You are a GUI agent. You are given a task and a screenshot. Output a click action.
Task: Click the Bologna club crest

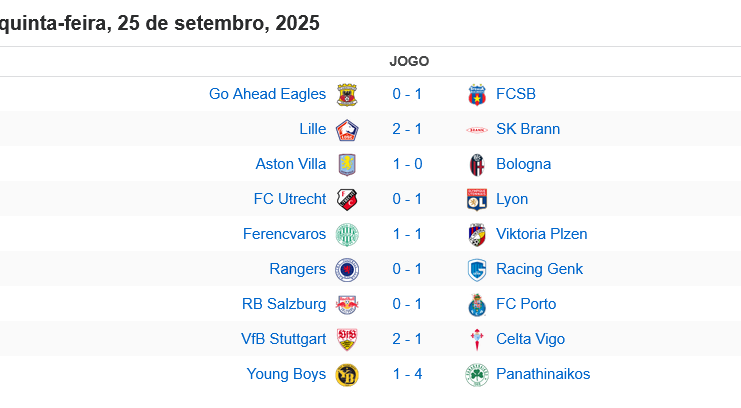477,164
